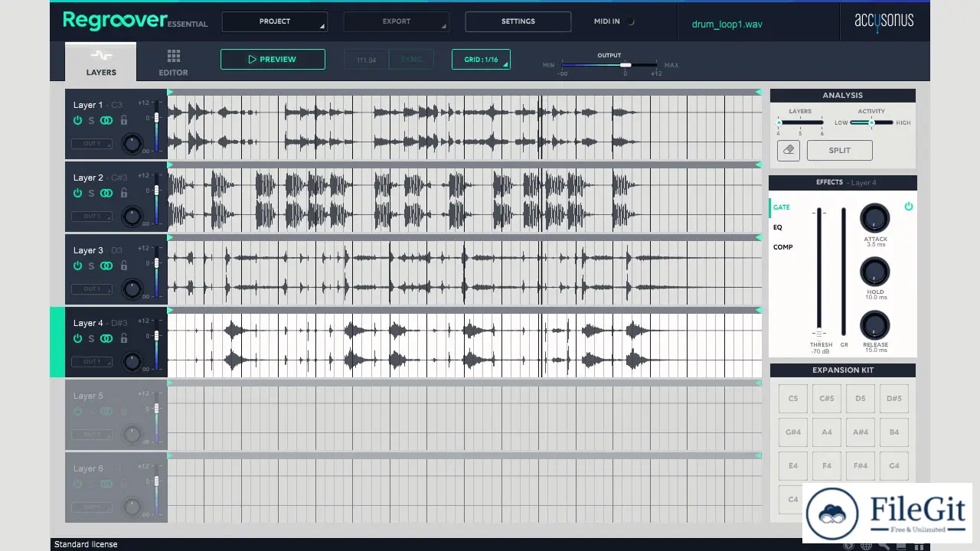Toggle the tempo SYNC button
Screen dimensions: 980x551
pos(411,60)
